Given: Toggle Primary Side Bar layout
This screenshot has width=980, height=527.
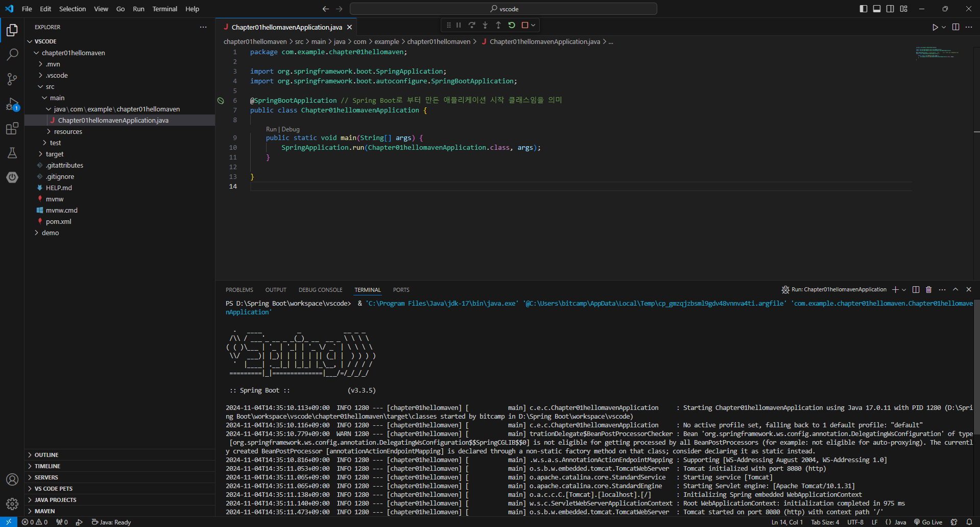Looking at the screenshot, I should (864, 9).
